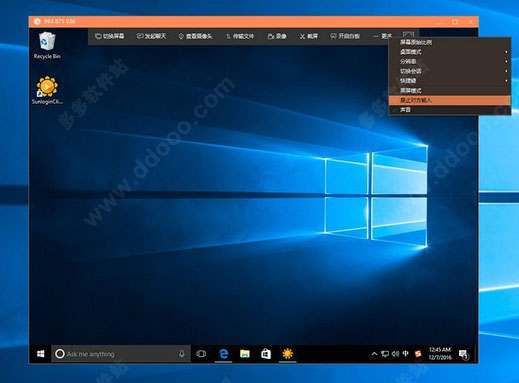The width and height of the screenshot is (519, 383).
Task: Click the Cortana microphone icon
Action: [182, 354]
